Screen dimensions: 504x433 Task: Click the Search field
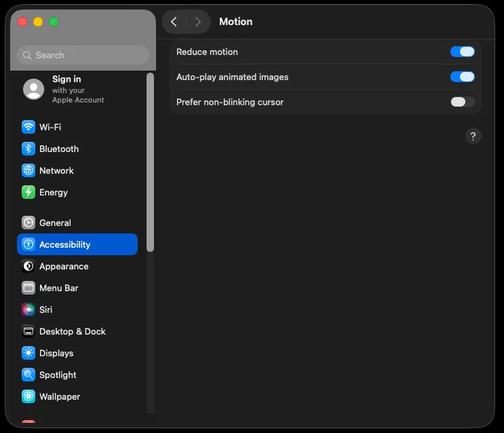tap(83, 55)
